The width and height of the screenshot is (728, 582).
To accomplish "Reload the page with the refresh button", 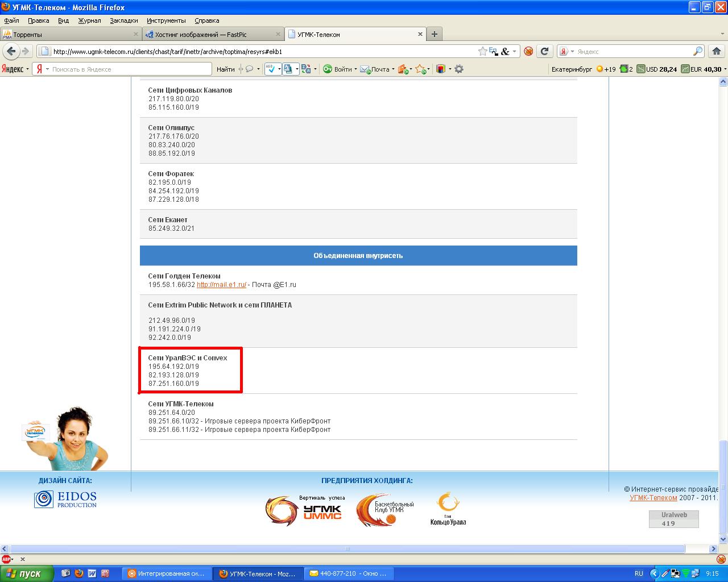I will 544,51.
